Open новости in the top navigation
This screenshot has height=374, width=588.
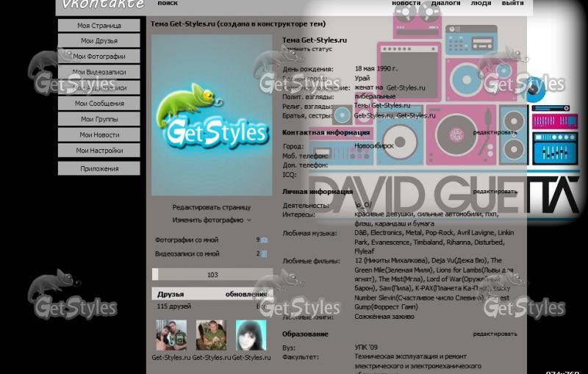click(x=406, y=4)
